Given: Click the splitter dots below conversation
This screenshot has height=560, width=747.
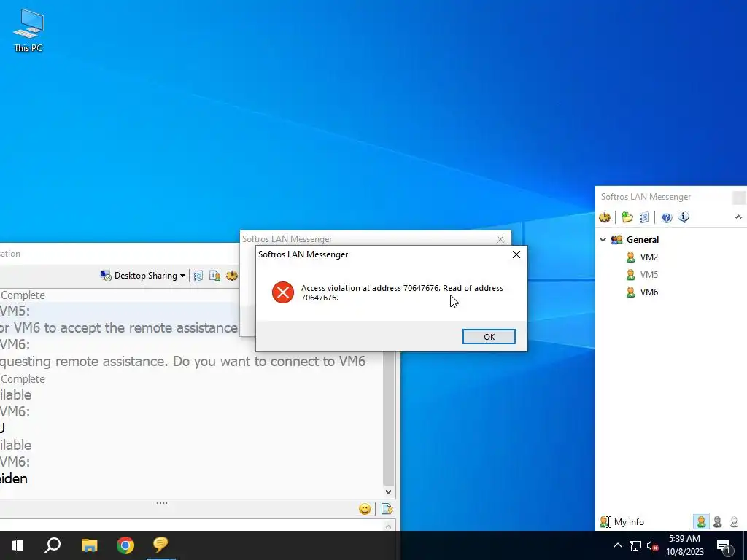Looking at the screenshot, I should (x=162, y=503).
